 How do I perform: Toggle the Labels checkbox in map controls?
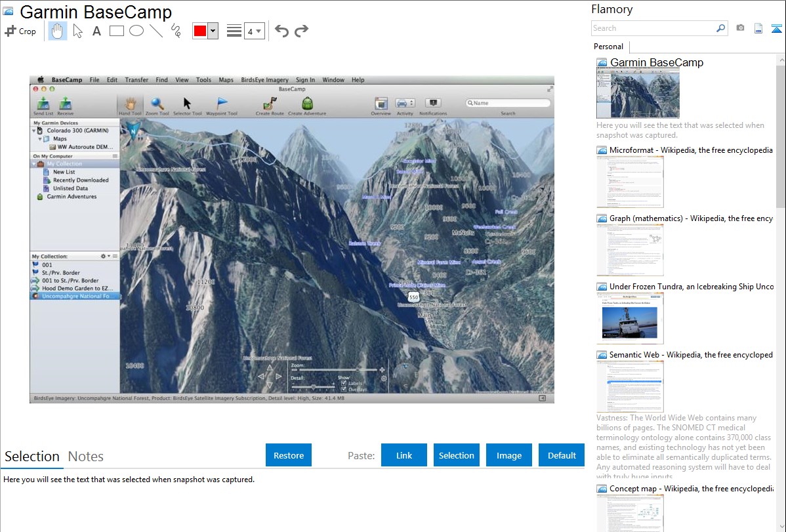[x=343, y=383]
